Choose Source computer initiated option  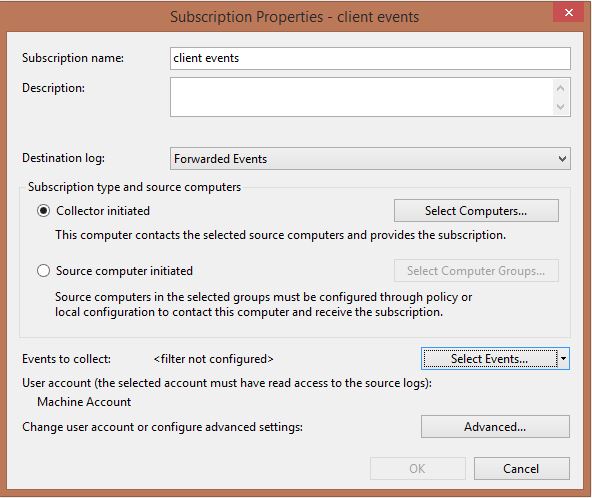(x=43, y=271)
